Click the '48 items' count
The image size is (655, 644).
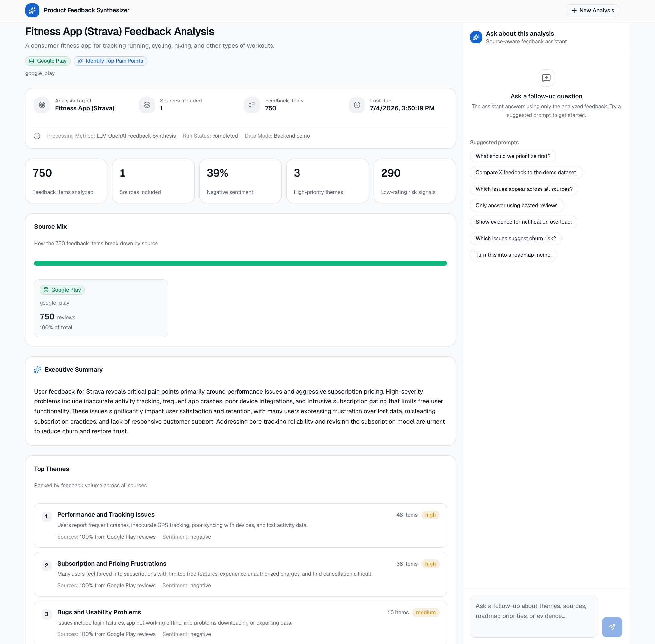click(x=407, y=515)
